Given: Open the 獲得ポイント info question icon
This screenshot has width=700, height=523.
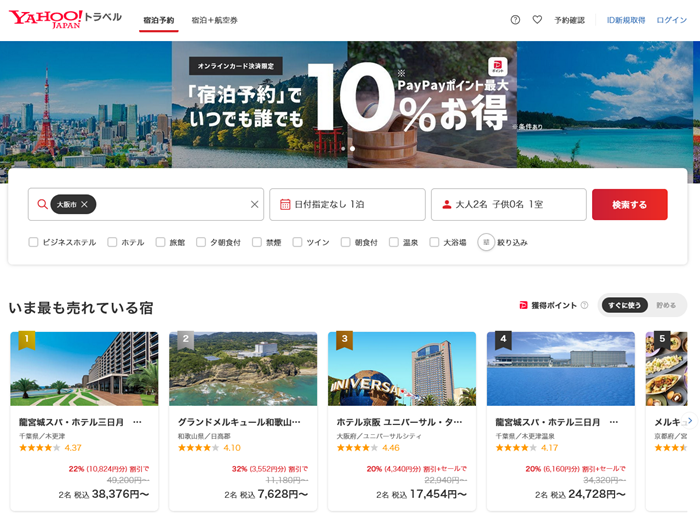Looking at the screenshot, I should click(584, 305).
